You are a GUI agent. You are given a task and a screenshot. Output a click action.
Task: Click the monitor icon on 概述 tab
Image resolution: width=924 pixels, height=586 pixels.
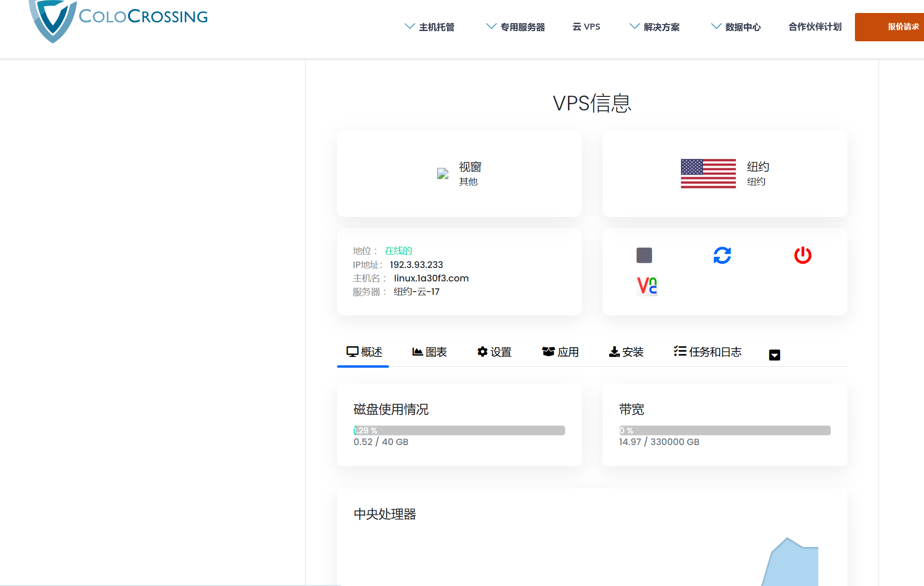(352, 351)
